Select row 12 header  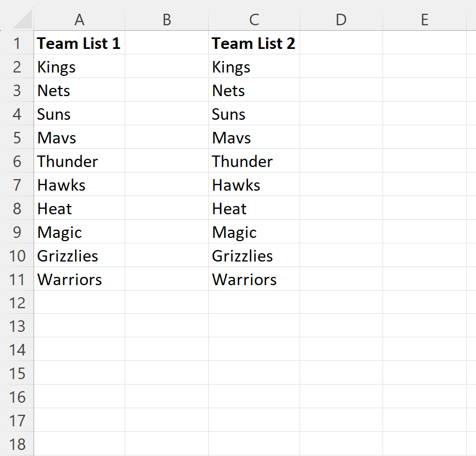[x=16, y=303]
